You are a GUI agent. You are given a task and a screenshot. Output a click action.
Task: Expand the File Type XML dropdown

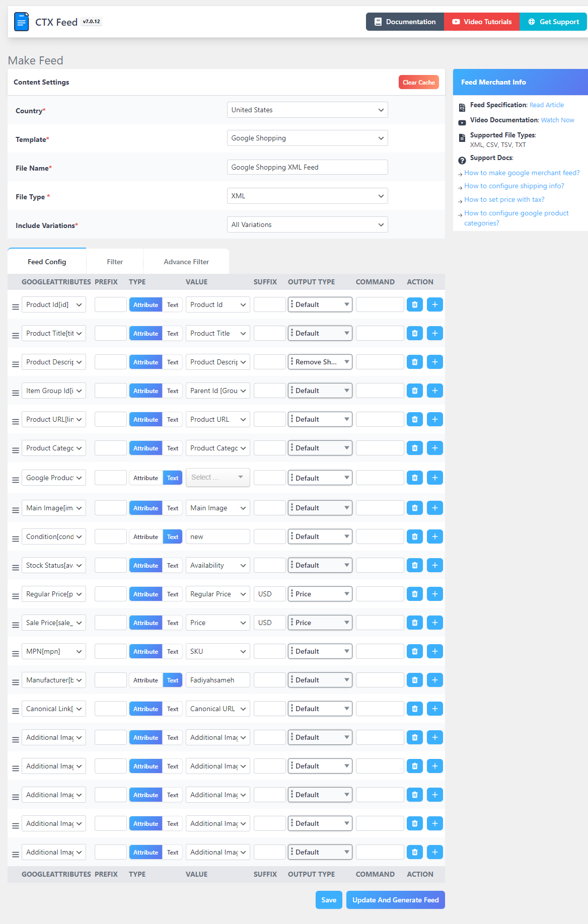coord(307,196)
